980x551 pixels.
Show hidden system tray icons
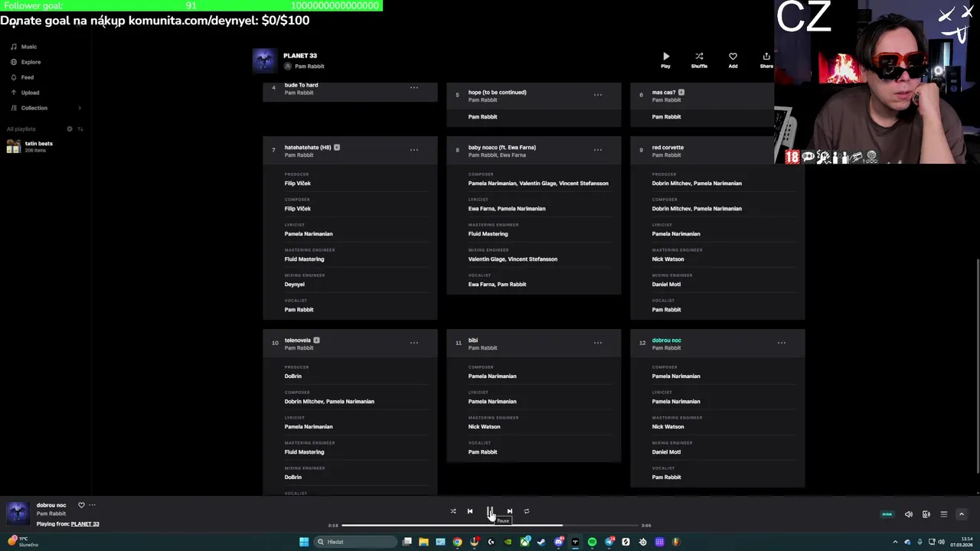point(895,542)
